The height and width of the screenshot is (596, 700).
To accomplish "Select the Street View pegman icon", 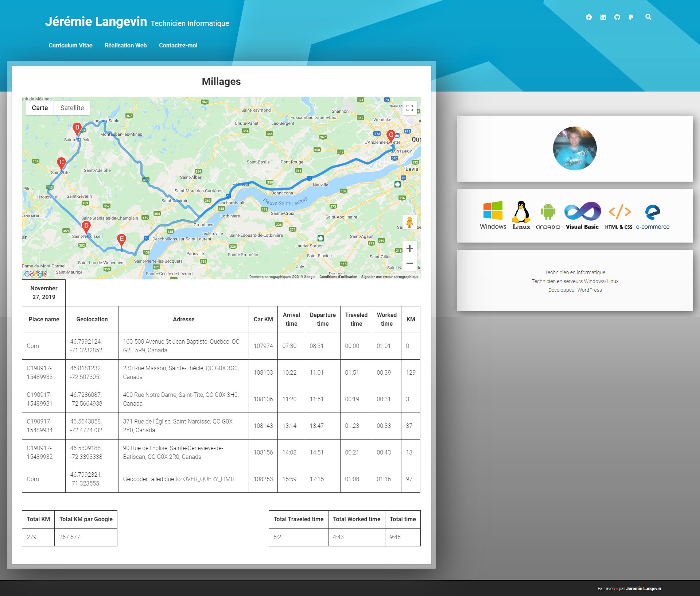I will (410, 222).
